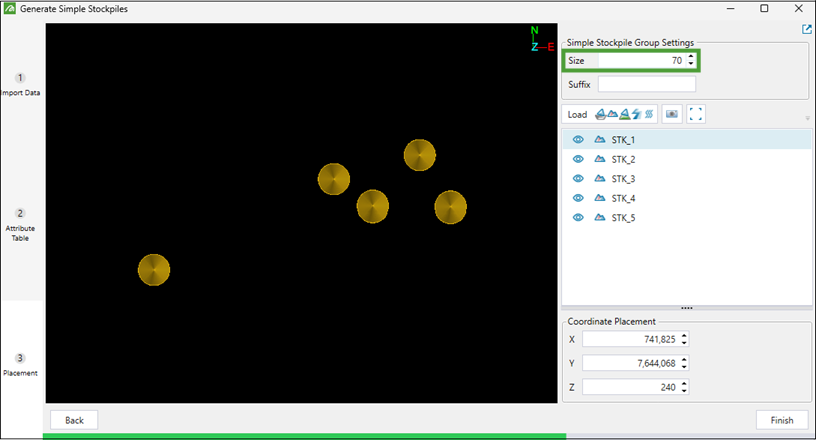Click the N-Z-E axis orientation gizmo
The width and height of the screenshot is (816, 440).
542,39
